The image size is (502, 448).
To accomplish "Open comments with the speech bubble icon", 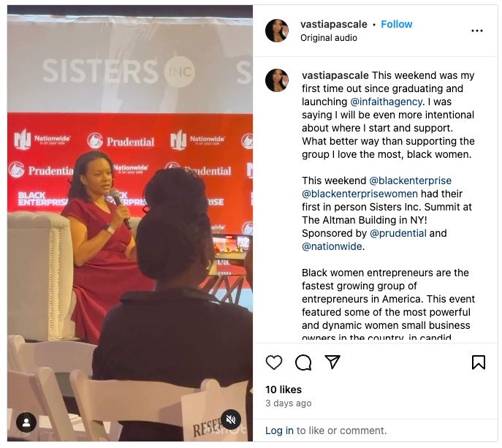I will [x=303, y=362].
